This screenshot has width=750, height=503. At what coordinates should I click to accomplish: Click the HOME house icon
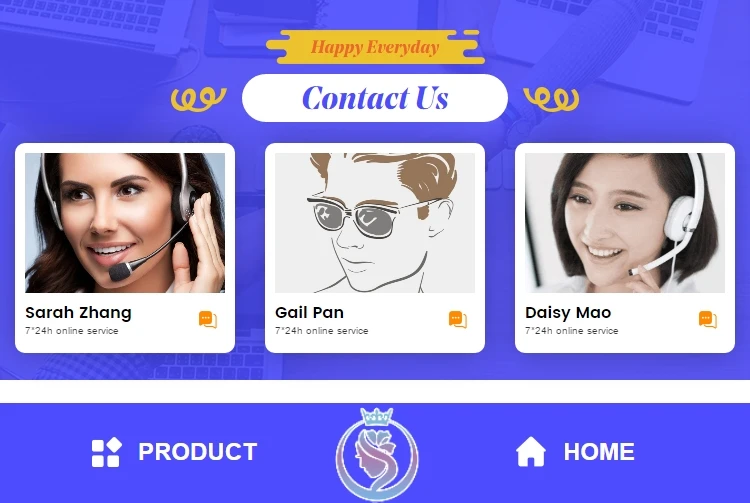pos(530,451)
